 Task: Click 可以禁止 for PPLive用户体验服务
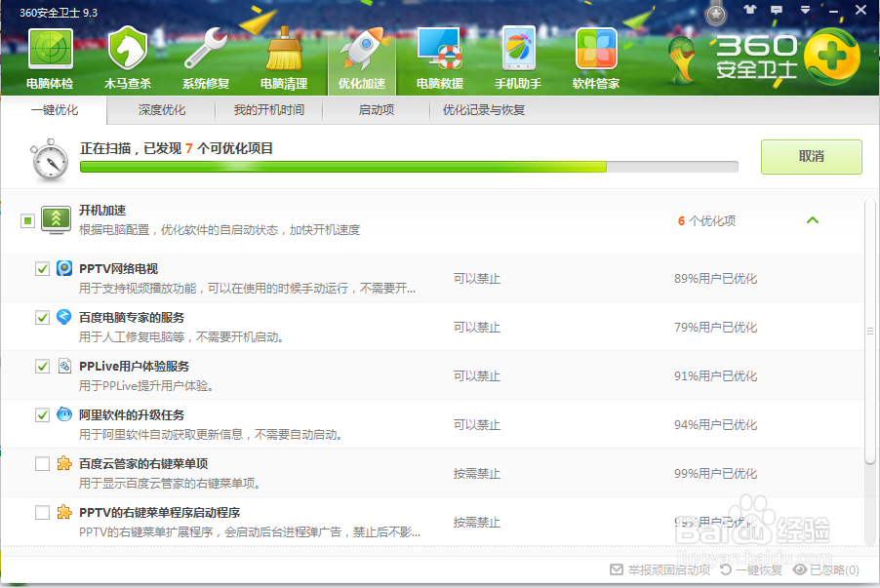[x=476, y=376]
